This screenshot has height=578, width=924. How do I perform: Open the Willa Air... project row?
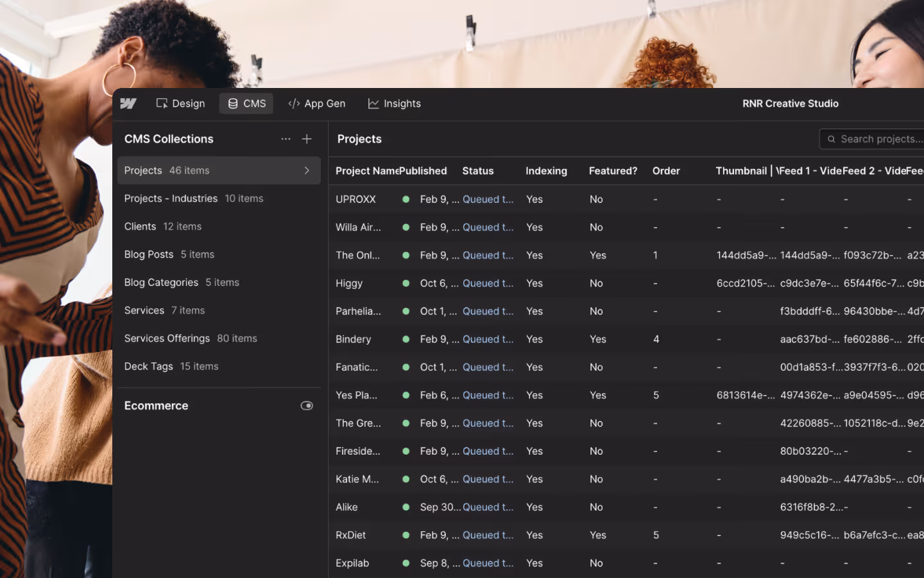coord(626,227)
